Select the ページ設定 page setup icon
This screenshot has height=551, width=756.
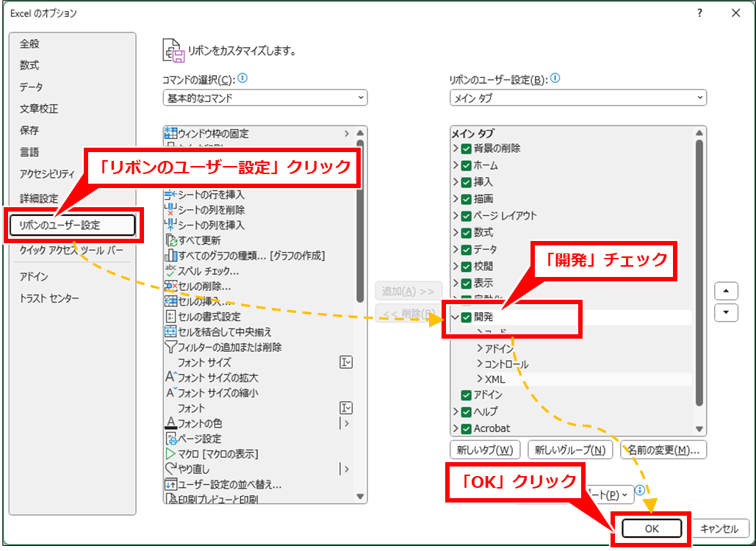pos(171,439)
